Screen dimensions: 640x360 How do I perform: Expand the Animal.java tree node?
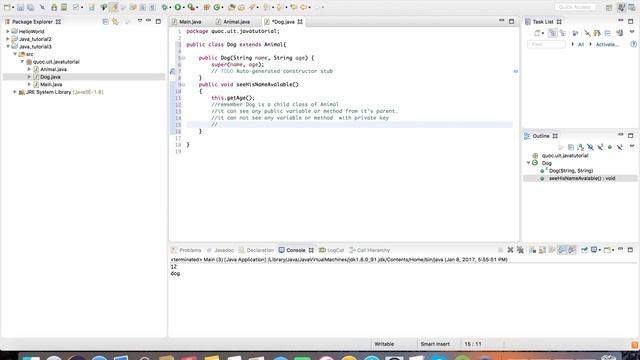click(x=29, y=69)
